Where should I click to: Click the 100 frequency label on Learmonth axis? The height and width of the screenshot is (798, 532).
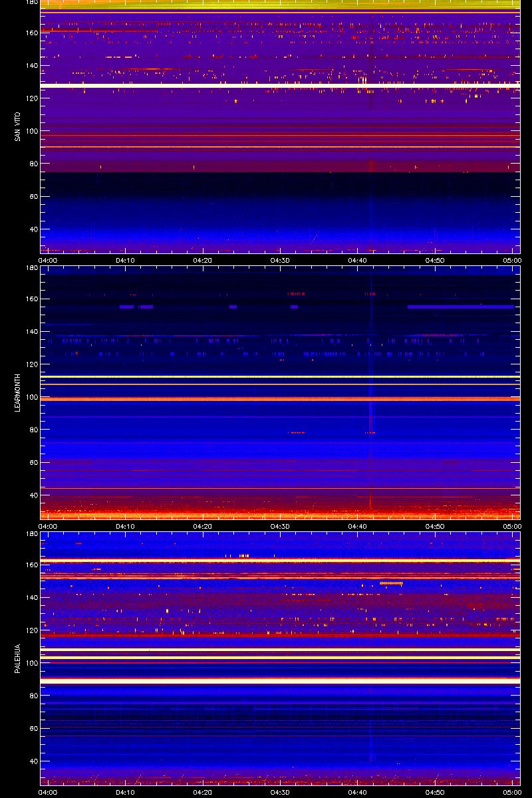click(x=31, y=397)
